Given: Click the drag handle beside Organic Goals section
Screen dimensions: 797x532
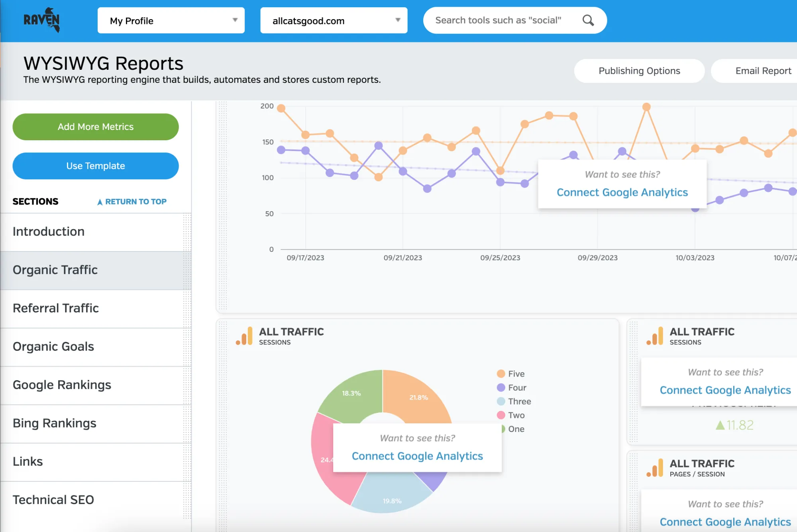Looking at the screenshot, I should coord(187,347).
